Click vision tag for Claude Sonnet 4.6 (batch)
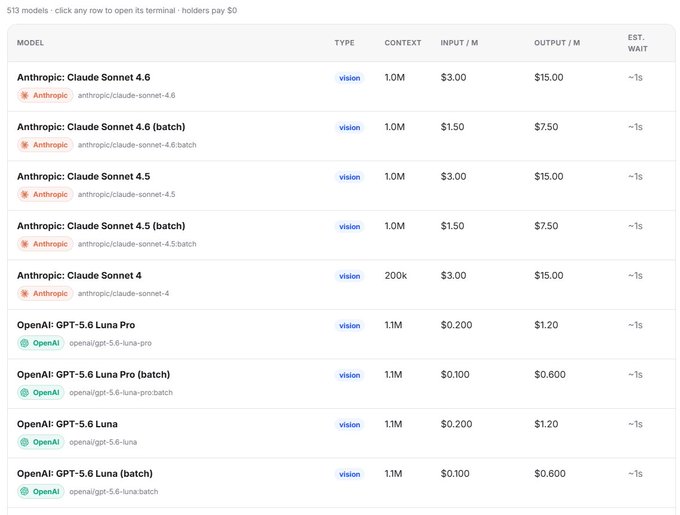The height and width of the screenshot is (515, 680). click(350, 127)
